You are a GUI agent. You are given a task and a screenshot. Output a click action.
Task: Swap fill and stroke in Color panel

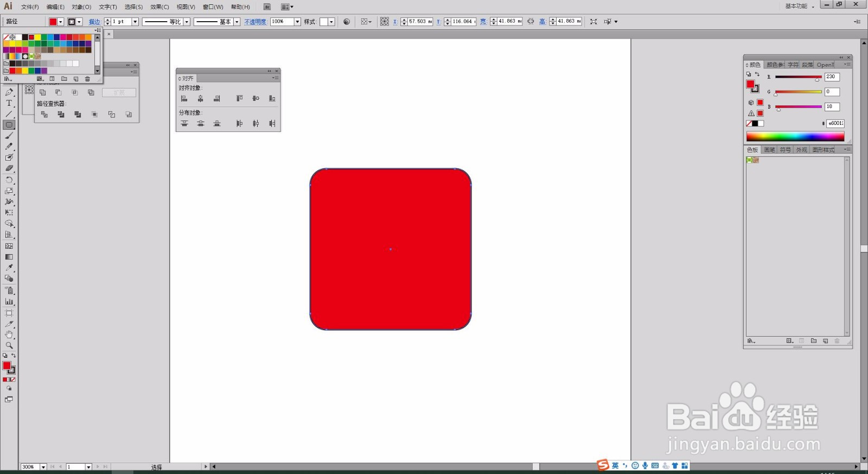(757, 74)
